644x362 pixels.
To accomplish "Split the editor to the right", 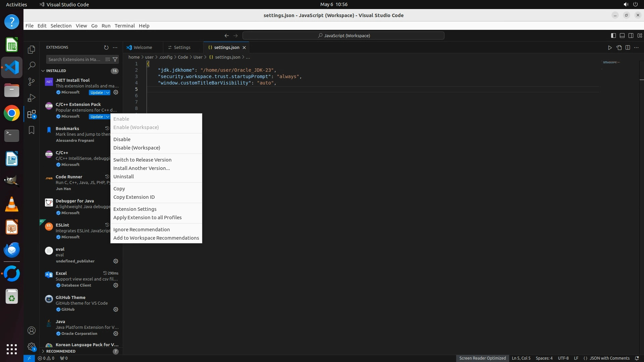I will pos(628,48).
